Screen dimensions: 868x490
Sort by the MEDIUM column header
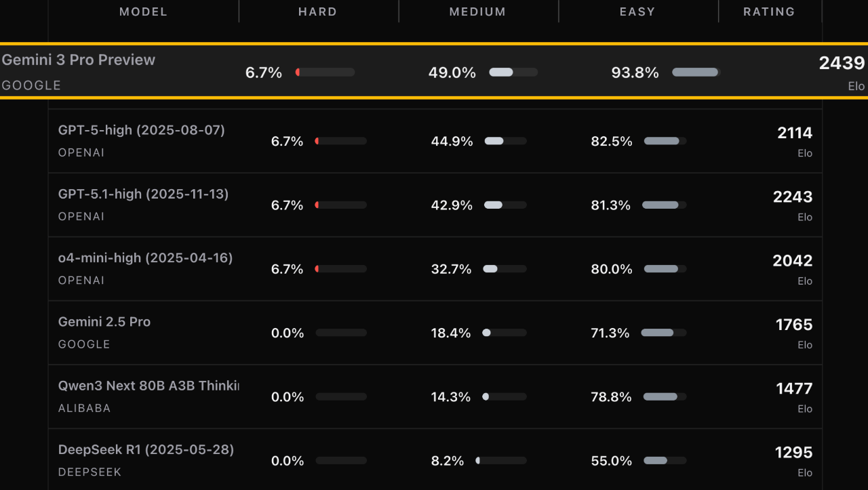pos(477,12)
